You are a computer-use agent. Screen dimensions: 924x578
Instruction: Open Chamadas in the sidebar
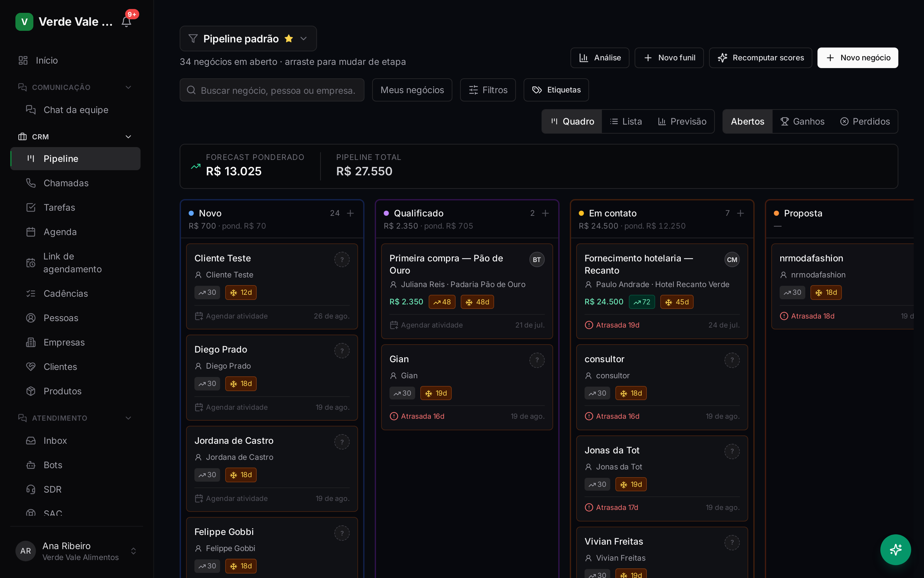76,183
